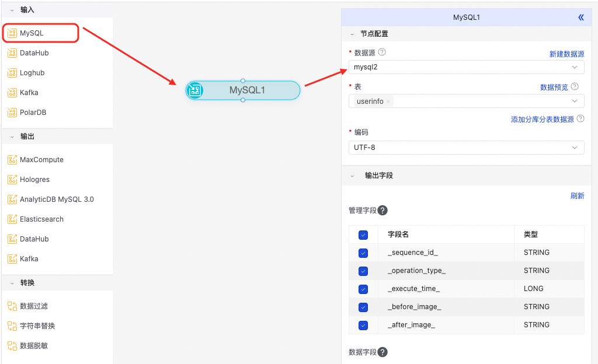The image size is (598, 364).
Task: Select the Elasticsearch output icon
Action: coord(12,219)
